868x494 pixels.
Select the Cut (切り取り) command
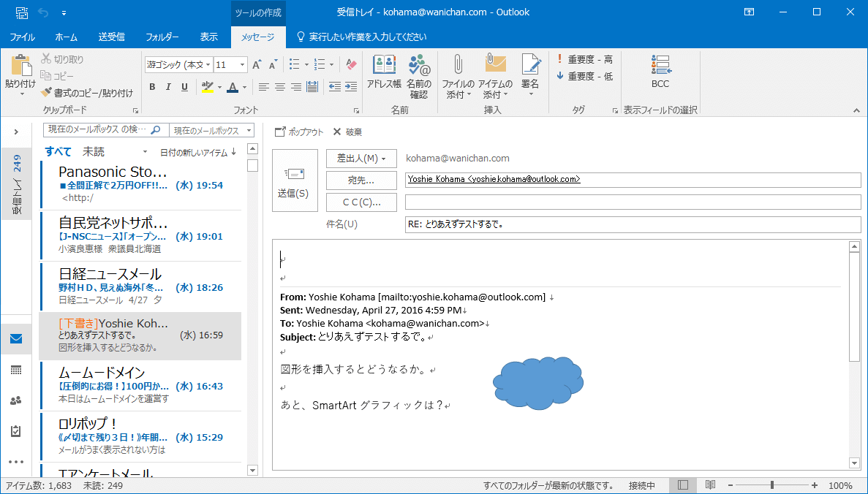point(63,58)
